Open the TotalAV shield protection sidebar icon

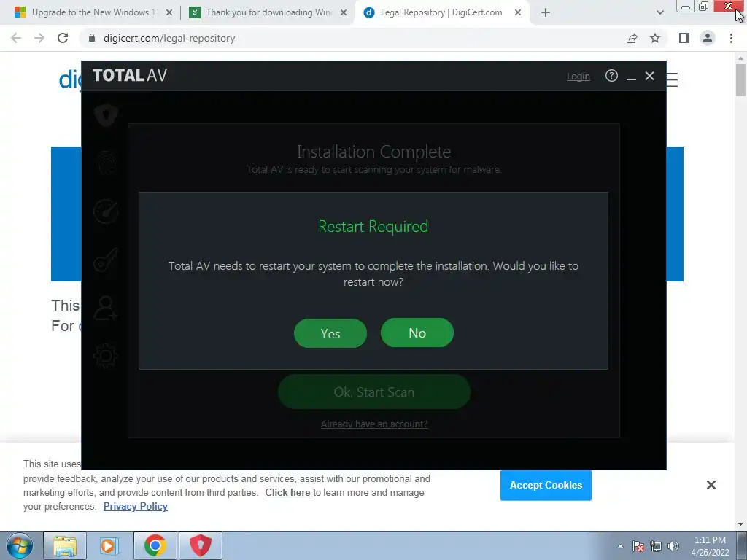point(106,114)
